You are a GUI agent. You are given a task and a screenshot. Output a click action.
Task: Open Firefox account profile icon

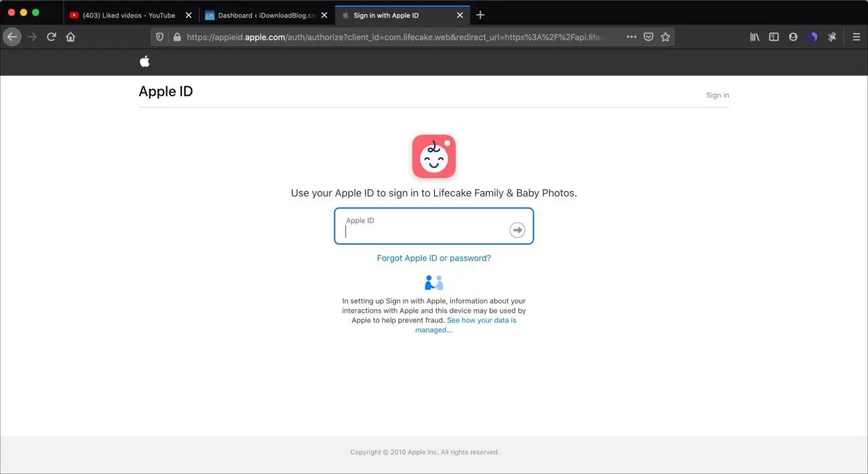pyautogui.click(x=793, y=37)
